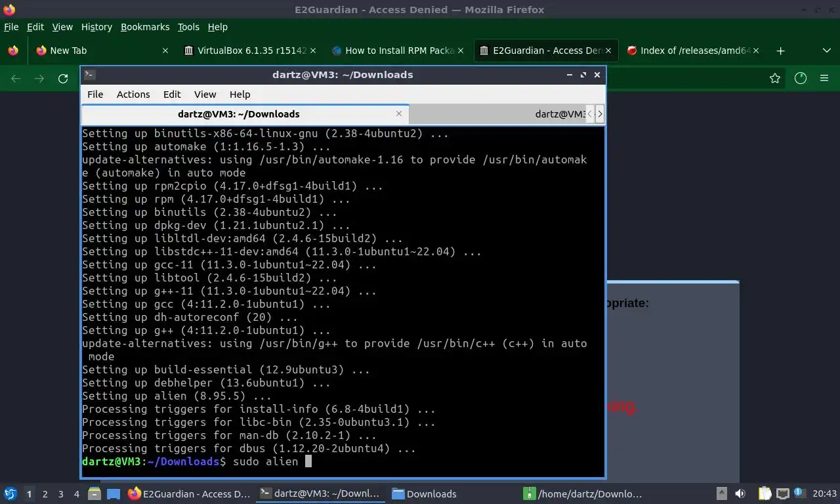Switch to workspace 3 in the pager

(60, 493)
